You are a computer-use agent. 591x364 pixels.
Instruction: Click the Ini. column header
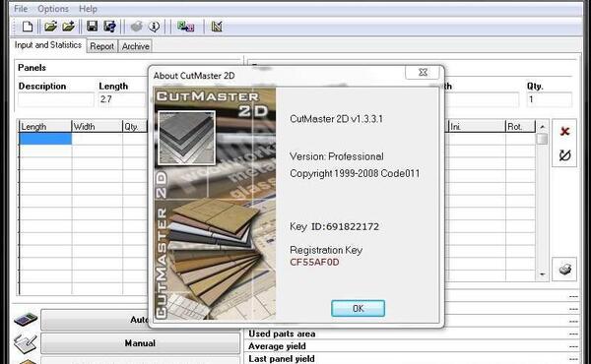pyautogui.click(x=477, y=127)
